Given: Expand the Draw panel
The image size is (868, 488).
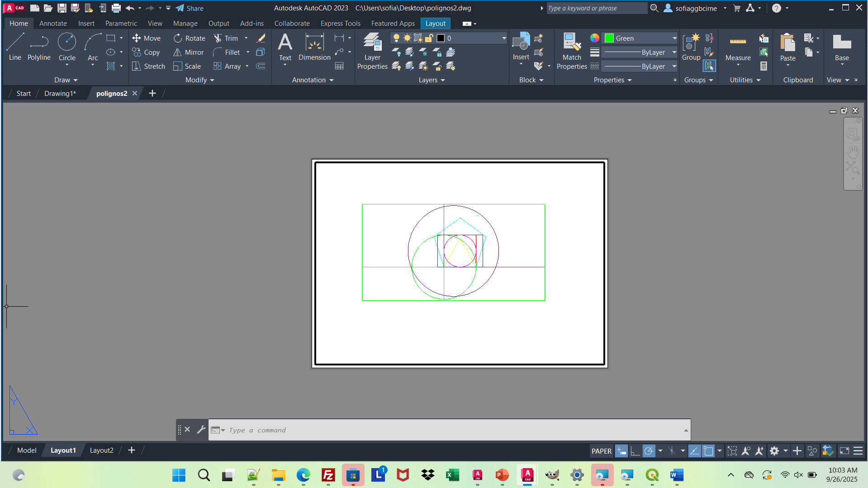Looking at the screenshot, I should 66,80.
